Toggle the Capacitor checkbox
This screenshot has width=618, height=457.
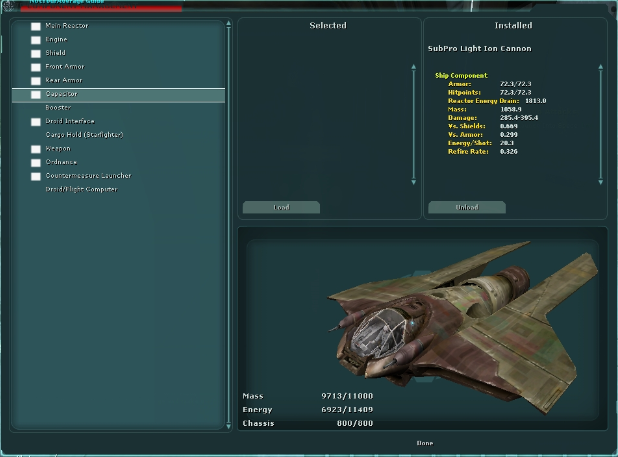tap(36, 95)
